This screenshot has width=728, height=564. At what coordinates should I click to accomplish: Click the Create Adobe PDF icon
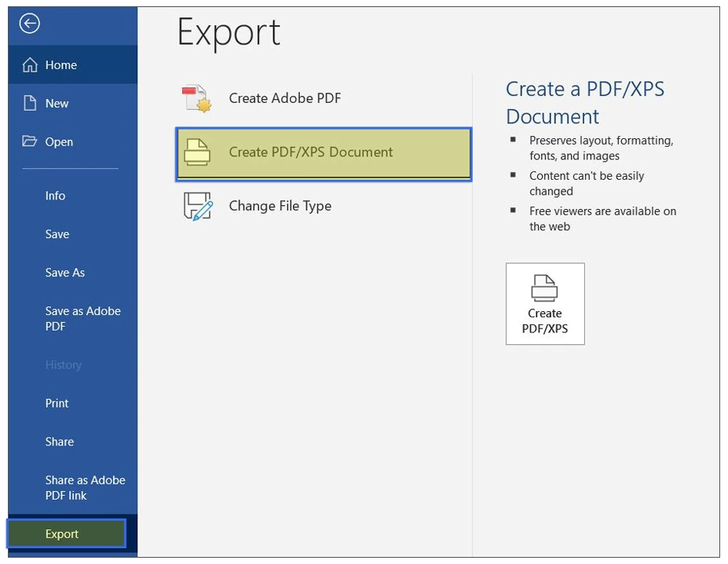point(197,98)
